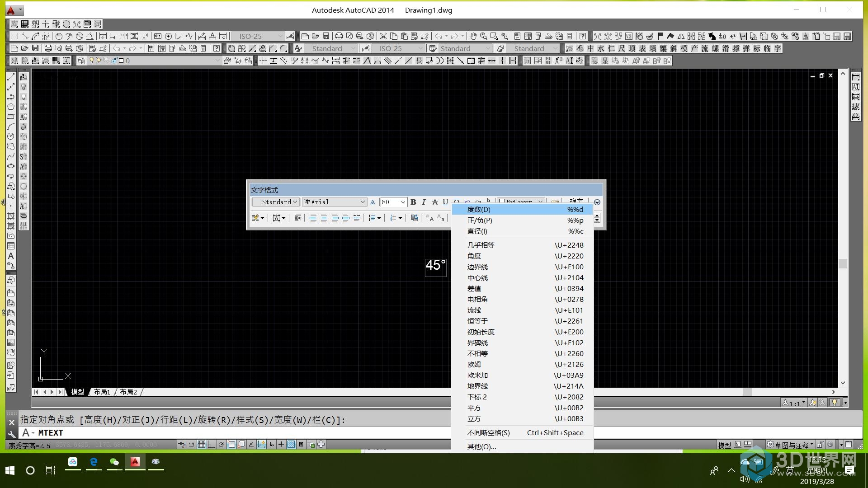Toggle Underline in text format toolbar
This screenshot has width=868, height=488.
coord(445,202)
